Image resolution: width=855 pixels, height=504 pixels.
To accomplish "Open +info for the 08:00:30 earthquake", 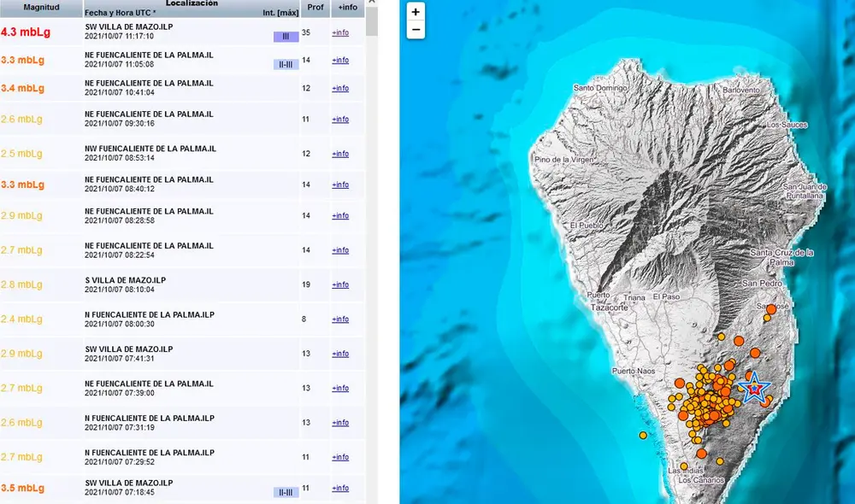I will [x=340, y=319].
